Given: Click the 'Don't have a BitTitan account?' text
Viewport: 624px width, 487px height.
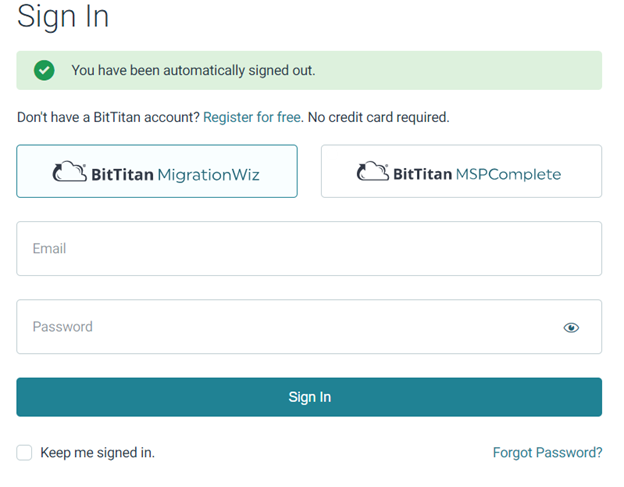Looking at the screenshot, I should point(108,117).
